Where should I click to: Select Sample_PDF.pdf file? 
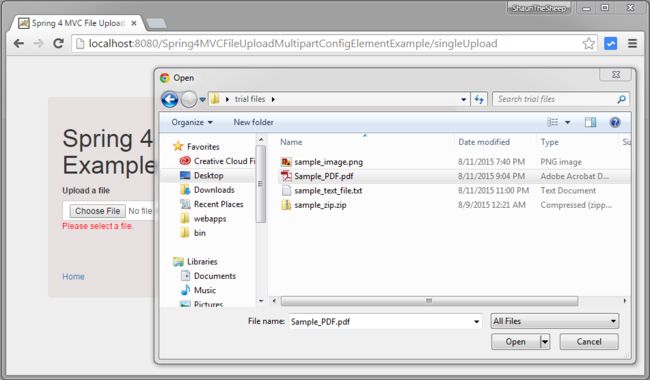click(323, 176)
